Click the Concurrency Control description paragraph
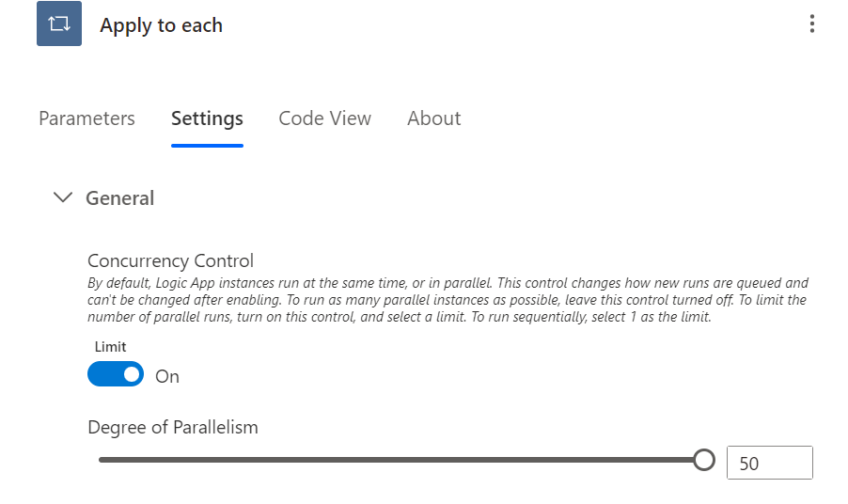The image size is (848, 504). (447, 299)
